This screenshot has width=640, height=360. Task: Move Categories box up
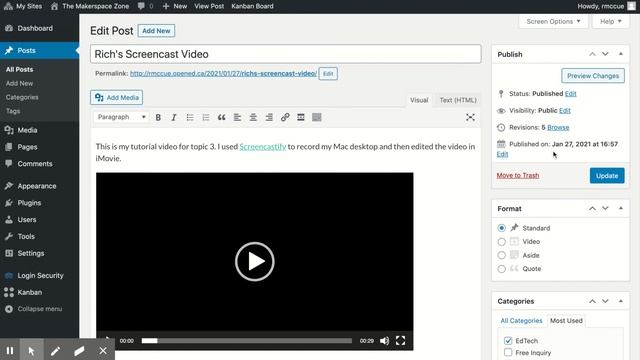pos(592,301)
